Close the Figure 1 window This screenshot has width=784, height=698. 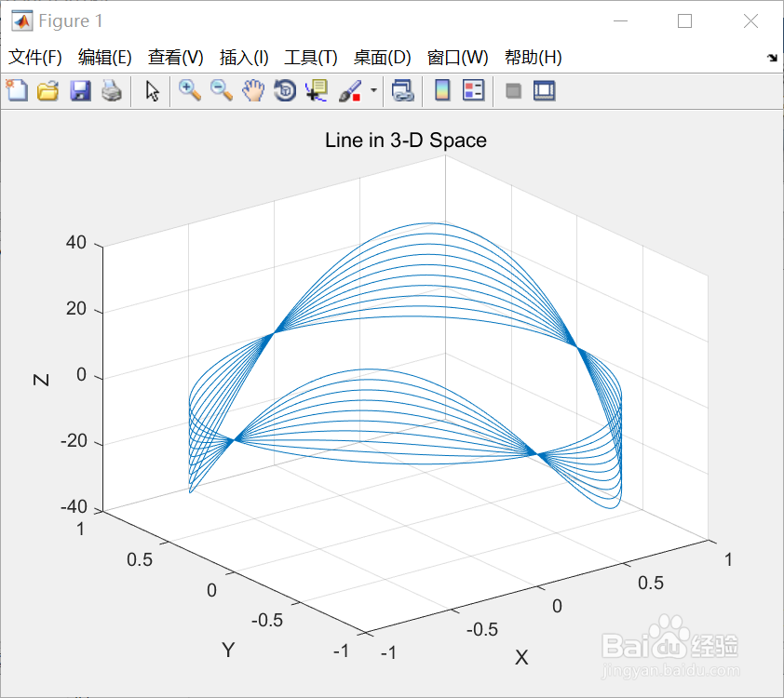(x=750, y=21)
